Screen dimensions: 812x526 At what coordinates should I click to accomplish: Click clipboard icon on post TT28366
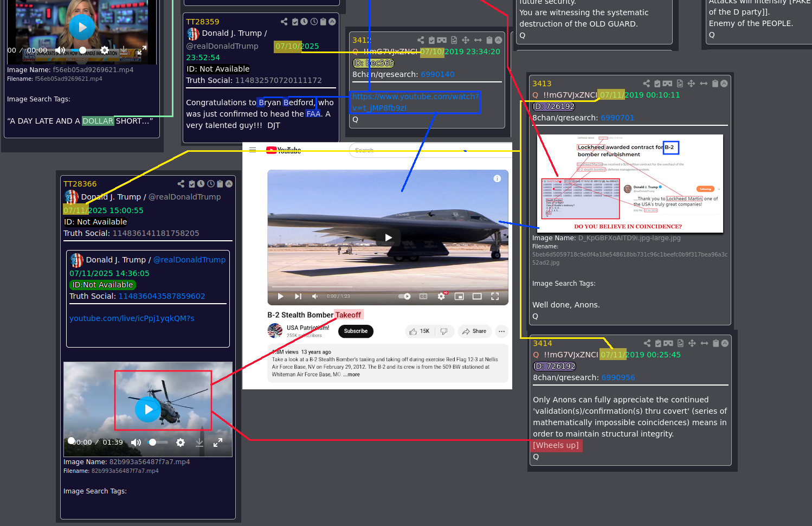pos(220,184)
